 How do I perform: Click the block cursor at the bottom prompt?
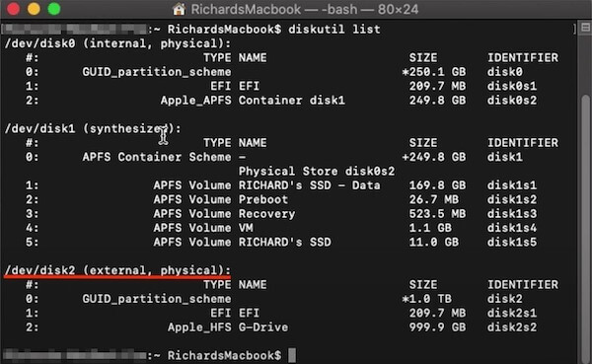292,355
